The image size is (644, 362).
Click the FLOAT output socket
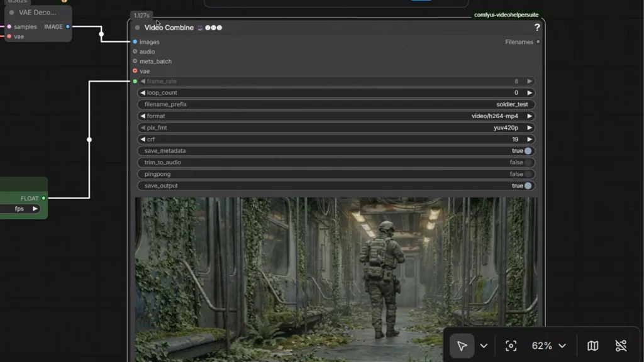43,198
